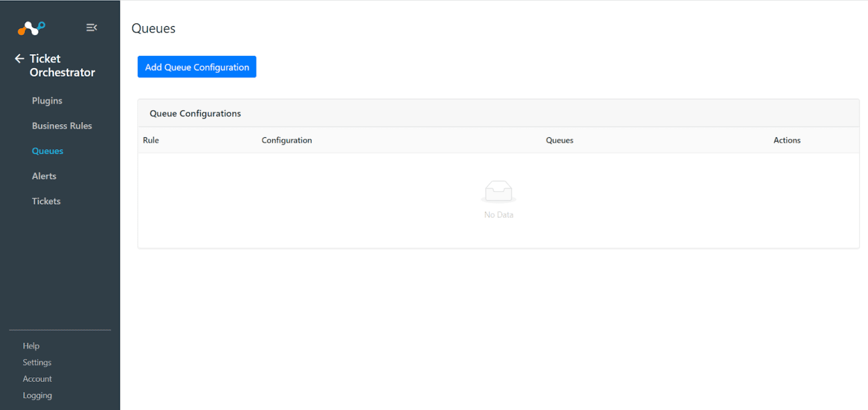
Task: Select the Queues sidebar entry
Action: point(47,151)
